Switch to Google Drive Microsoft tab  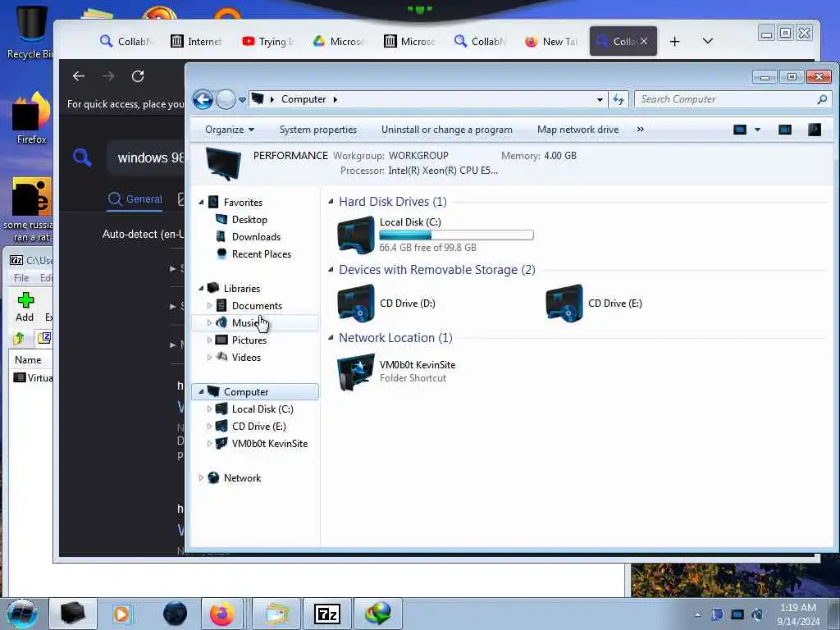(x=339, y=41)
